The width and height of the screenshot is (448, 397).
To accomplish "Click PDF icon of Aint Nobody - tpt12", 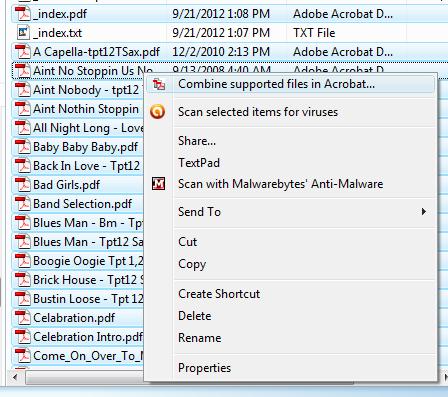I will coord(23,90).
